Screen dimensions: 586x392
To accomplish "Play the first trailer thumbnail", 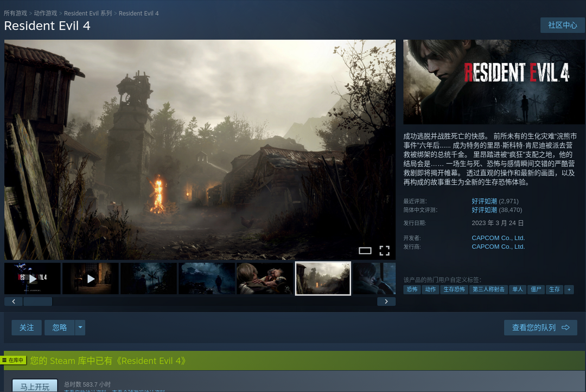I will coord(33,279).
